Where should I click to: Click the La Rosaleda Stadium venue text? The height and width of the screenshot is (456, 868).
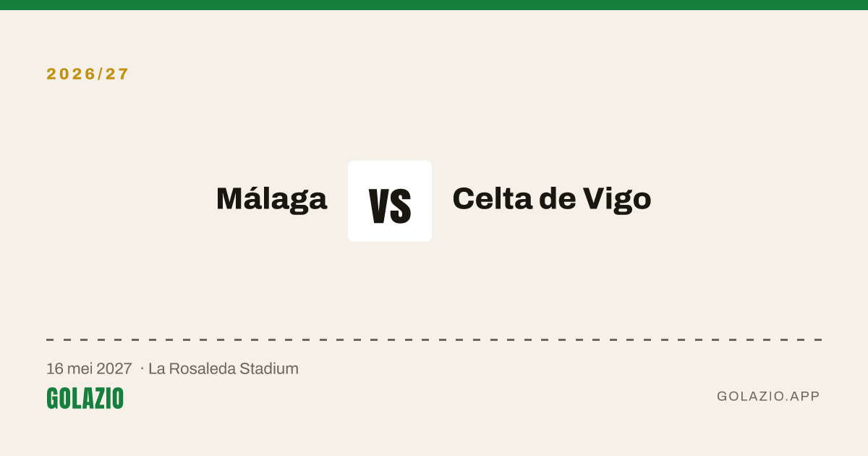(224, 368)
